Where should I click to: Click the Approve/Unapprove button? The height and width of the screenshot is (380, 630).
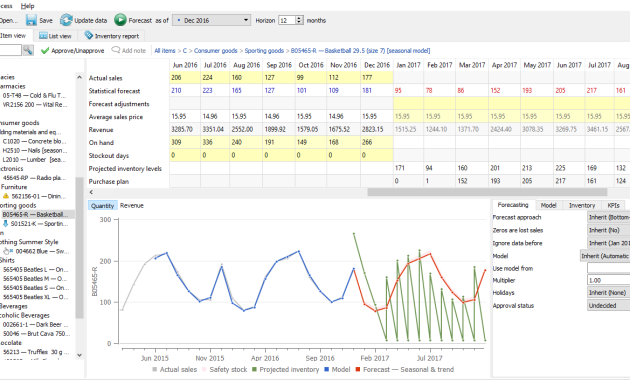[x=73, y=51]
